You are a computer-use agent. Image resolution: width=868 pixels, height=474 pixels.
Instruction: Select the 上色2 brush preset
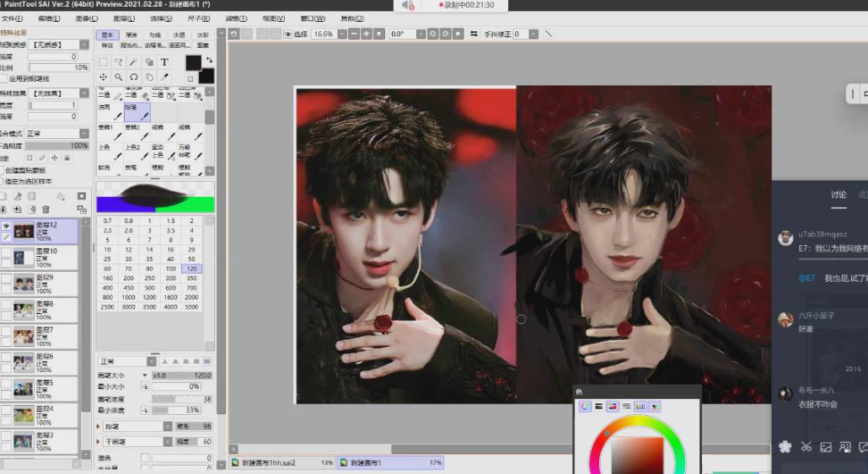click(x=137, y=152)
